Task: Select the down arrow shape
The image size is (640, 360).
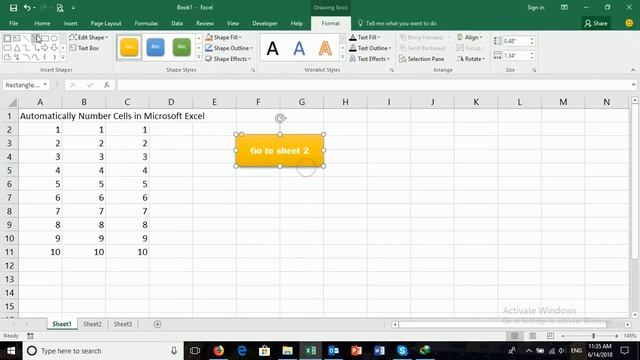Action: click(54, 48)
